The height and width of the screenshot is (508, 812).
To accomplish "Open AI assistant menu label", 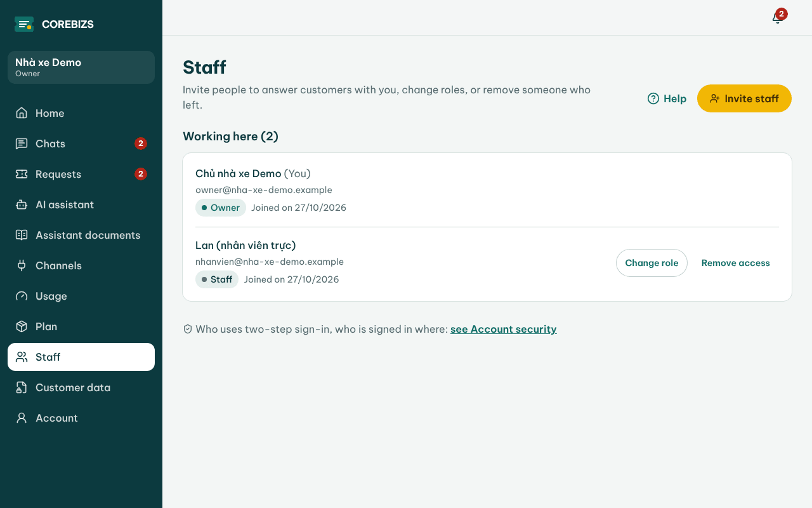I will (x=65, y=204).
